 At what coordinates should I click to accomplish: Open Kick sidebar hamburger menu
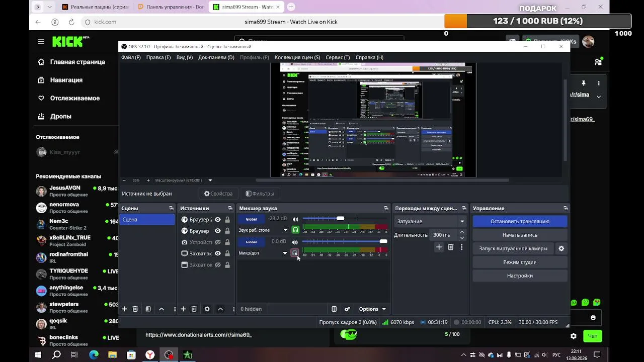click(x=41, y=42)
